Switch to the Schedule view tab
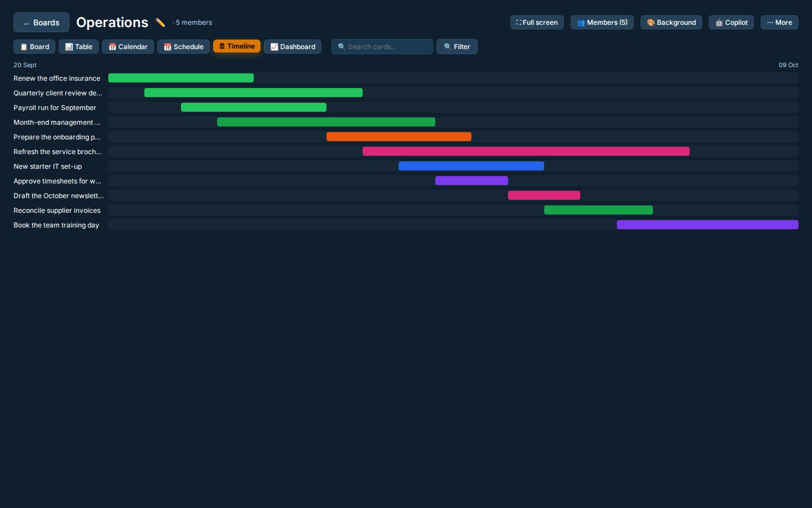Image resolution: width=812 pixels, height=508 pixels. click(183, 47)
